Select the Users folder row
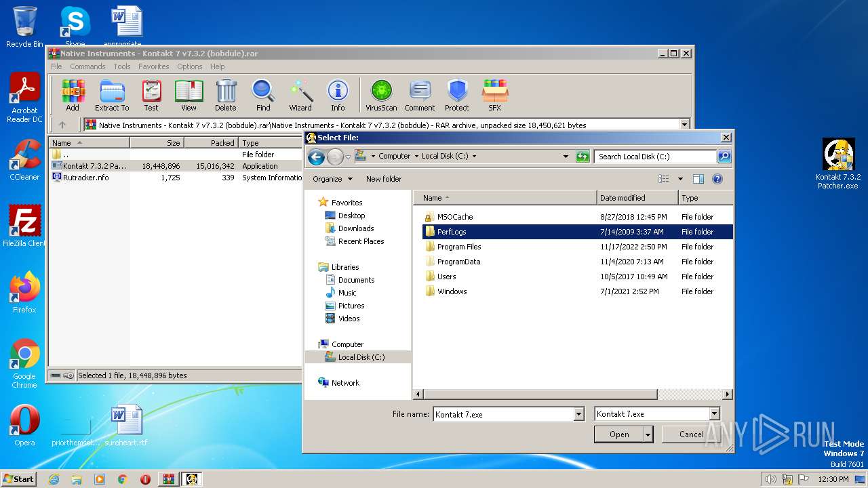The image size is (868, 488). (x=577, y=277)
